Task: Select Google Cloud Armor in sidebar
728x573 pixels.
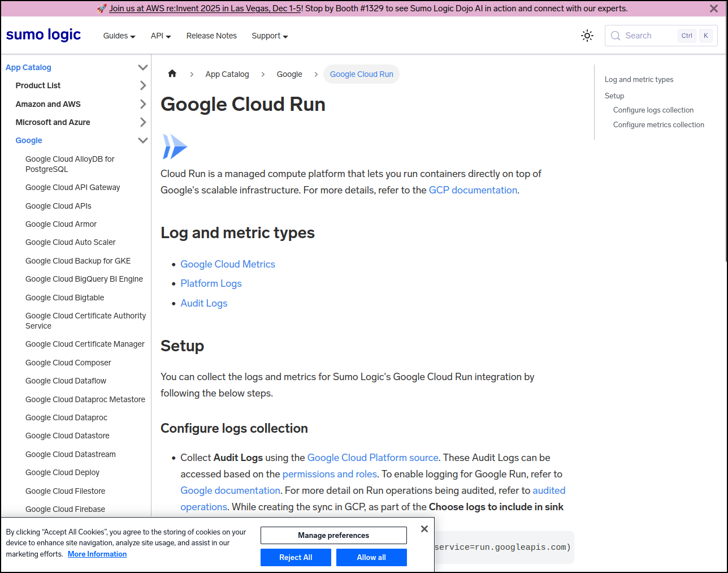Action: point(61,224)
